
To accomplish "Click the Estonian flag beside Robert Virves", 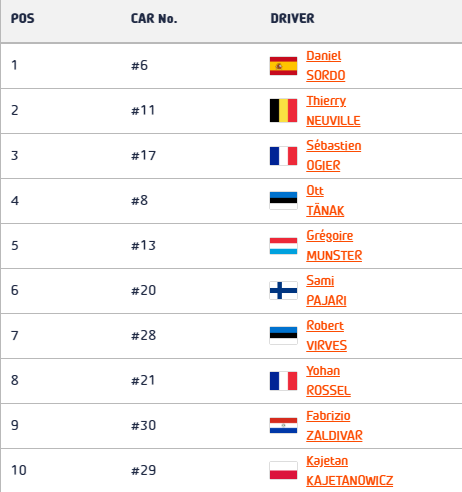I will coord(283,336).
